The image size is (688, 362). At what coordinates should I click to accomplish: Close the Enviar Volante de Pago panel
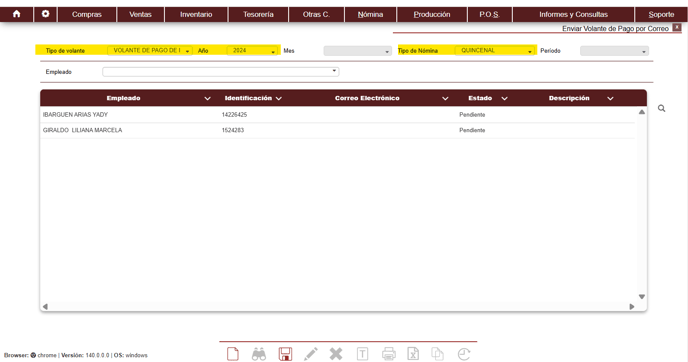point(677,27)
